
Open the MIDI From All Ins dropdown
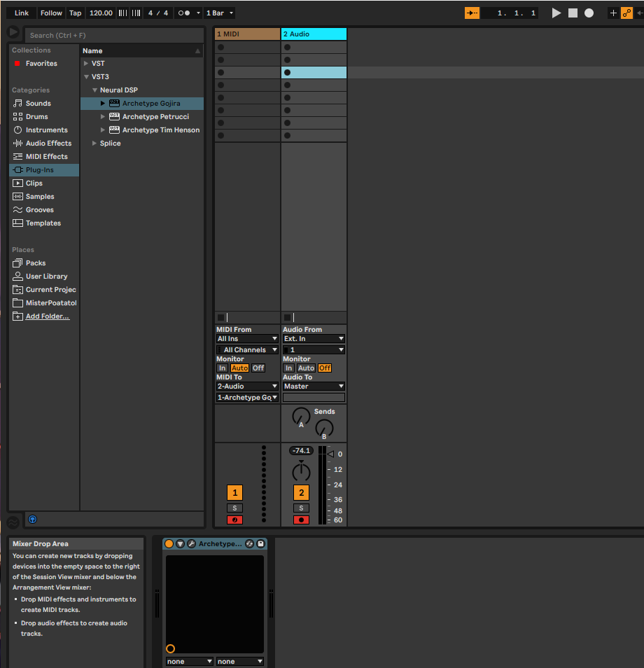click(x=248, y=339)
